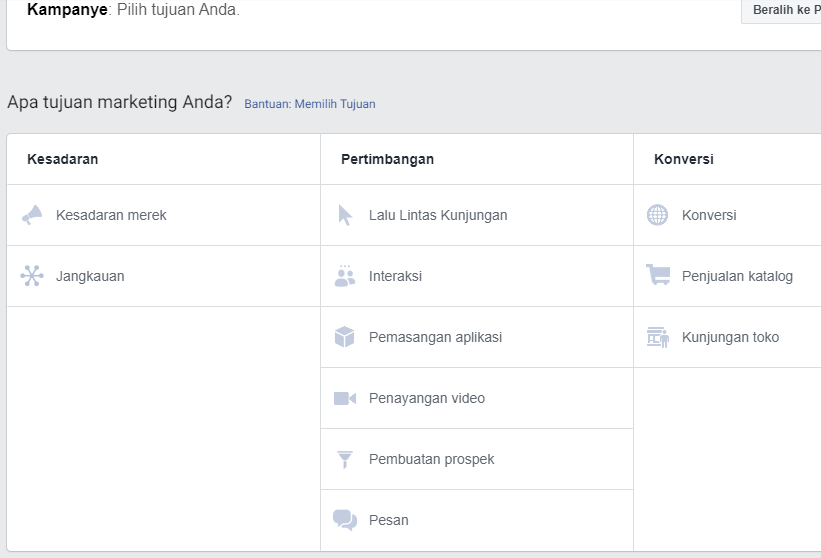
Task: Click the funnel icon for Pembuatan prospek
Action: tap(345, 459)
